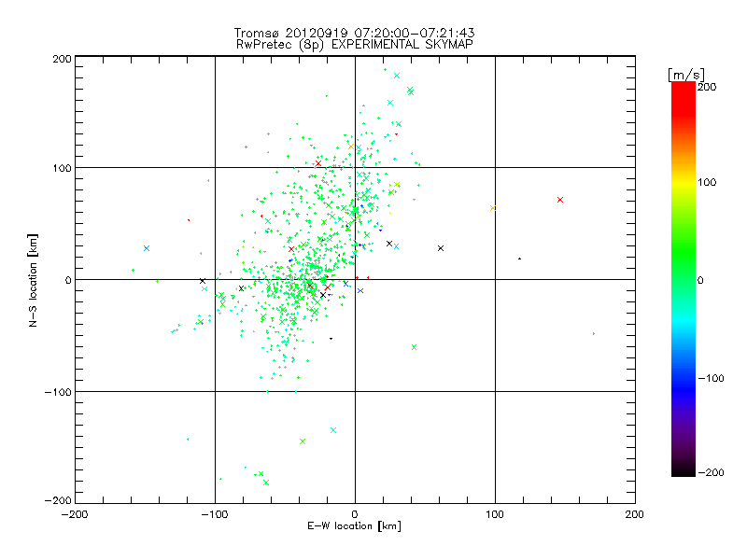Click the small black dot near 120 km east

tap(519, 259)
